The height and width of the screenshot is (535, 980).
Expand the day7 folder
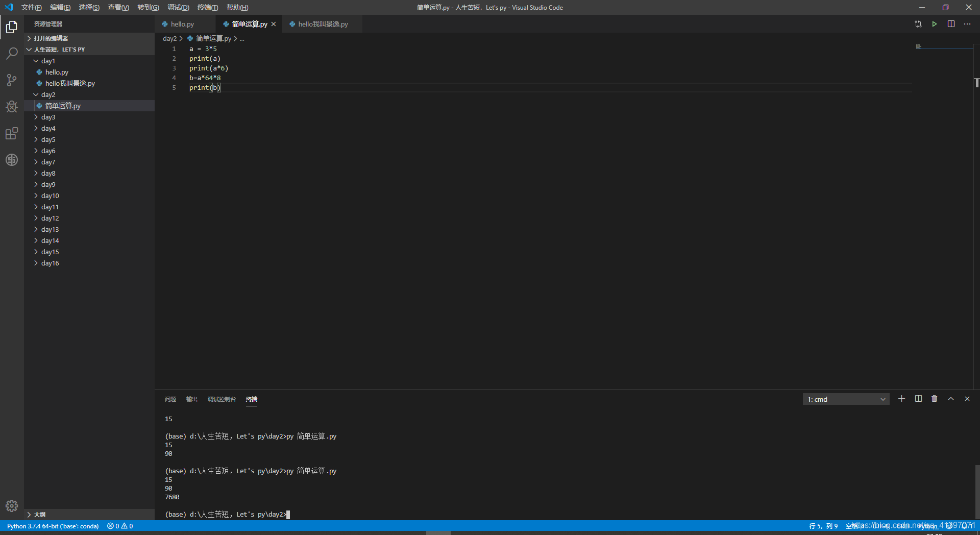pos(89,162)
